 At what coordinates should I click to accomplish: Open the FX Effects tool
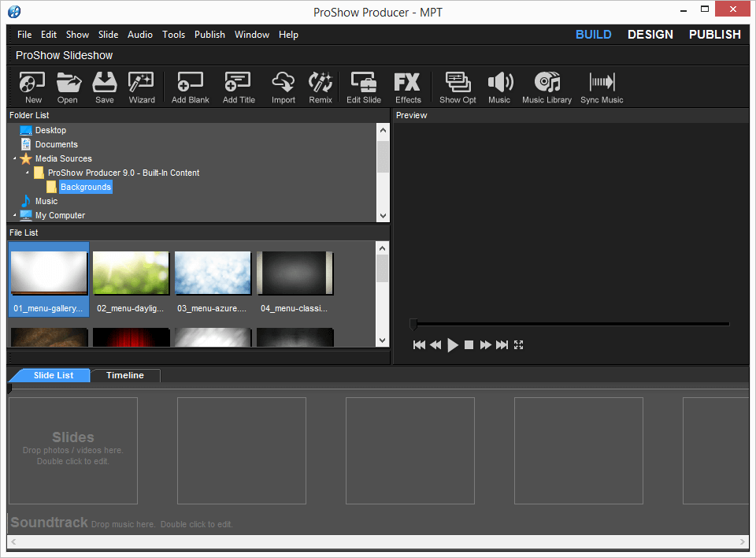tap(408, 87)
